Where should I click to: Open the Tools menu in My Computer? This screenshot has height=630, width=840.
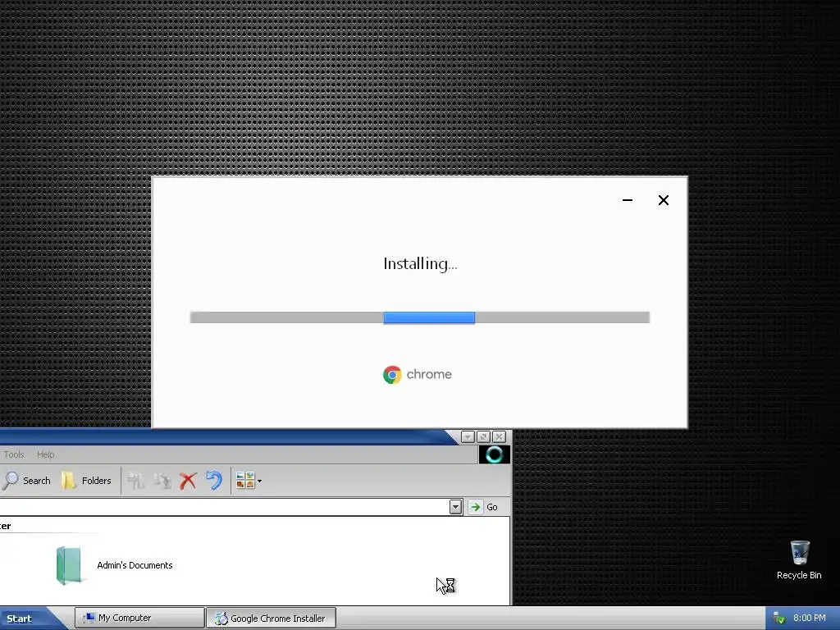pyautogui.click(x=14, y=454)
